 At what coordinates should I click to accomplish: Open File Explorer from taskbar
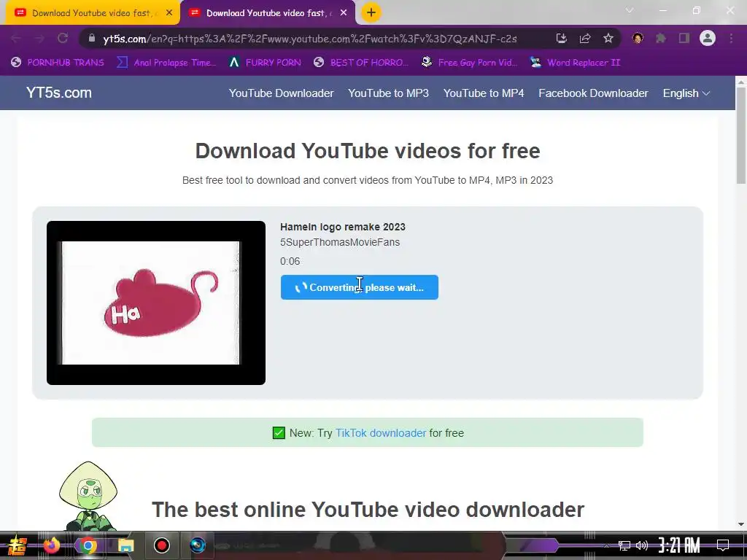coord(125,545)
